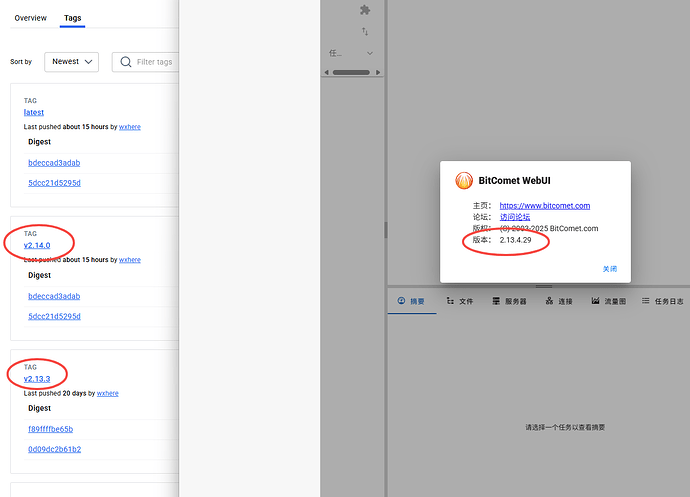Open the 摘要 summary tab
This screenshot has height=497, width=690.
click(411, 301)
